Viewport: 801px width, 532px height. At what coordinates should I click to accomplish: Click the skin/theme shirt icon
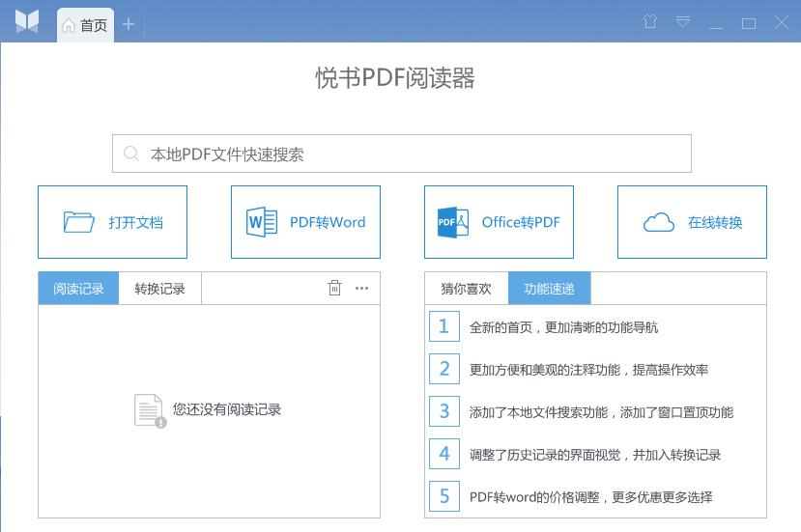click(x=650, y=22)
